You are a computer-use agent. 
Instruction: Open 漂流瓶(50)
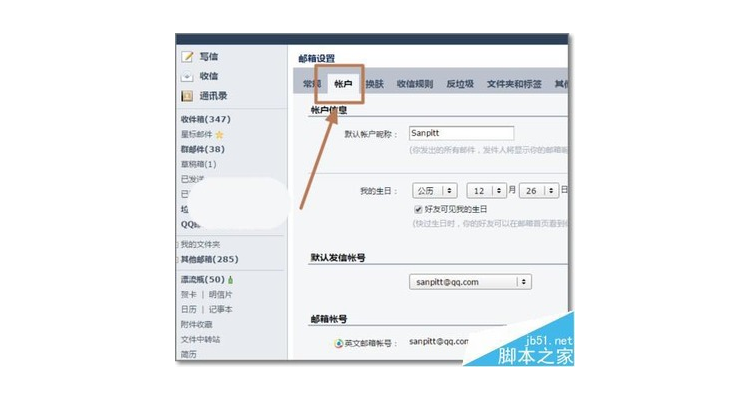coord(202,279)
